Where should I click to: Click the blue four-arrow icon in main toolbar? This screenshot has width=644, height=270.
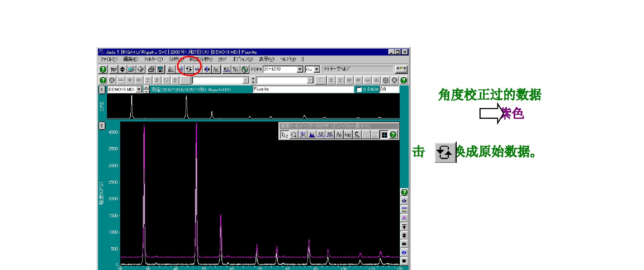pyautogui.click(x=207, y=69)
